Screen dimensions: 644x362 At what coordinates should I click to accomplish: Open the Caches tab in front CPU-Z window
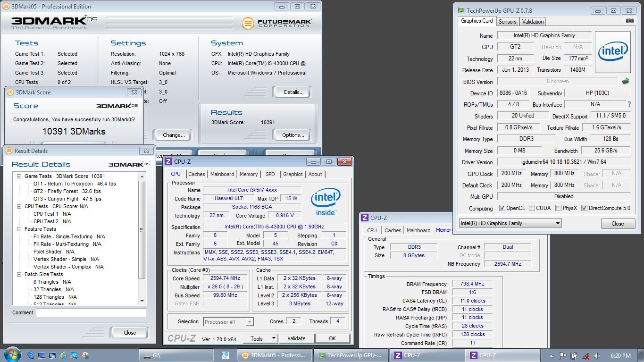pos(197,174)
